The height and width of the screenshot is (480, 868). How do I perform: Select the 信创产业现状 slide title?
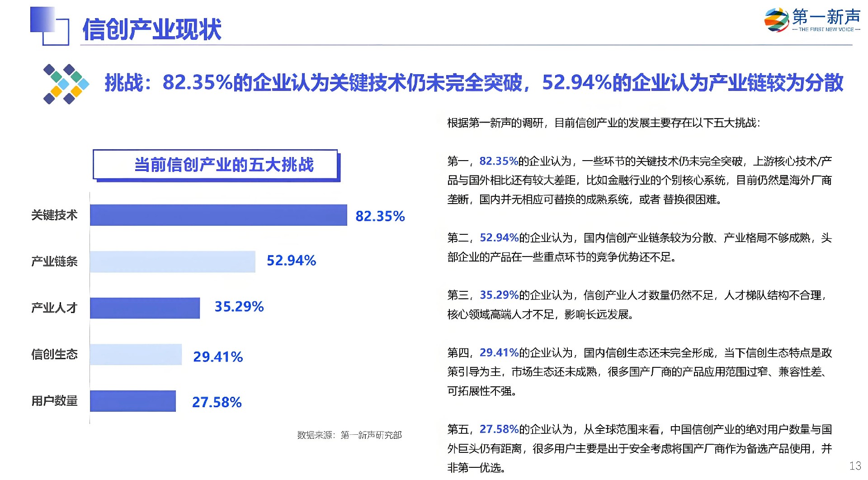(x=152, y=30)
